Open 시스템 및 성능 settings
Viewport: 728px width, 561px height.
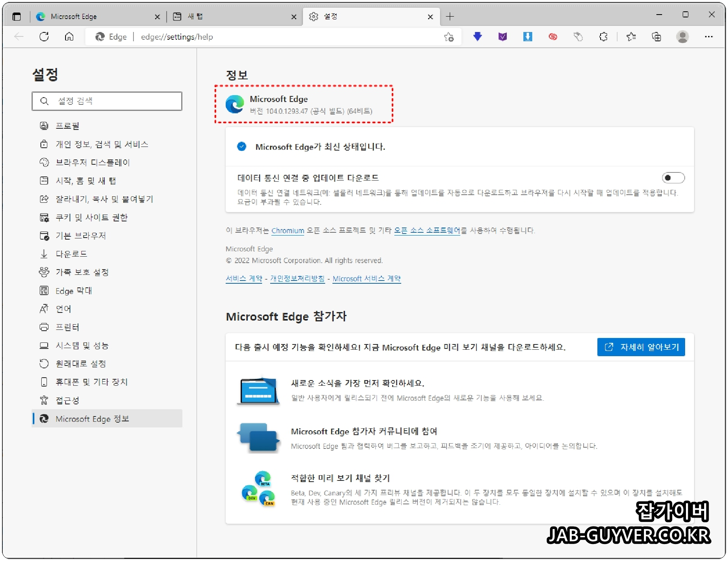[x=107, y=345]
